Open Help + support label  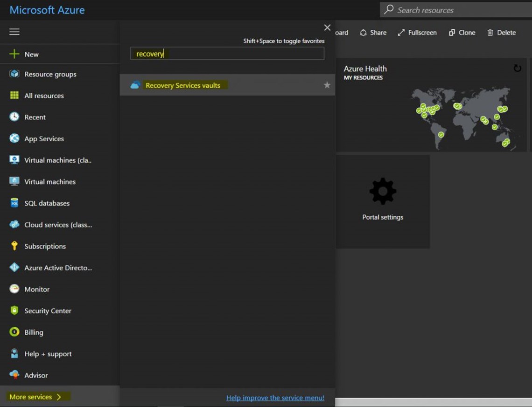tap(48, 354)
